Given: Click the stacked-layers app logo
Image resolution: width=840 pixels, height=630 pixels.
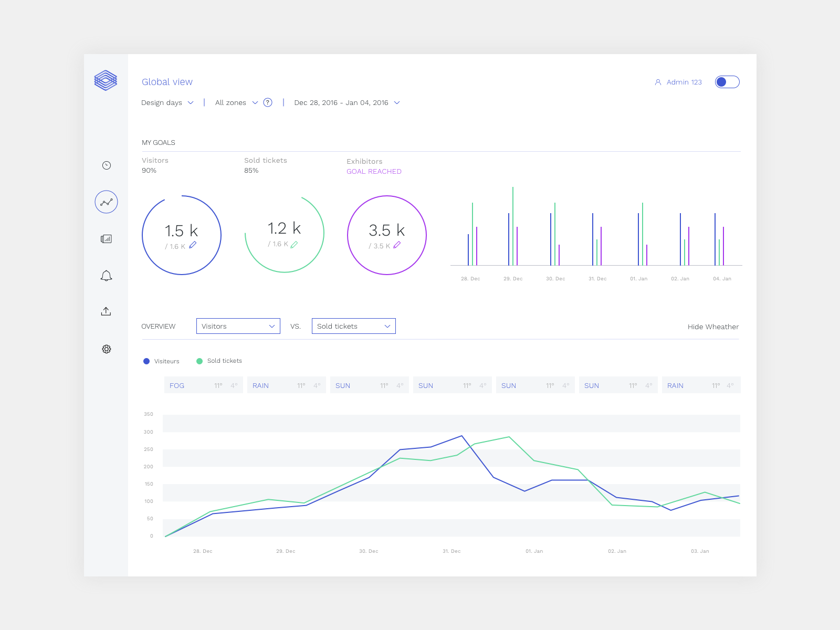Looking at the screenshot, I should [x=106, y=80].
